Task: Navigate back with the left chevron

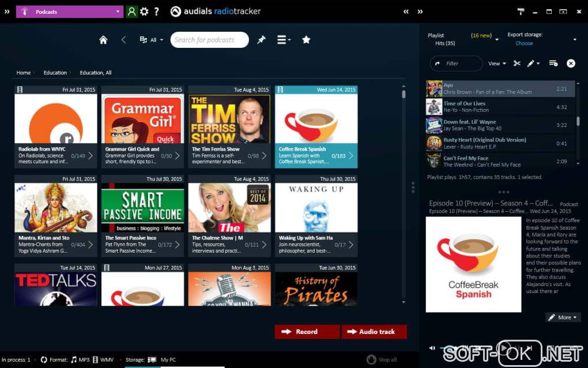Action: tap(124, 40)
